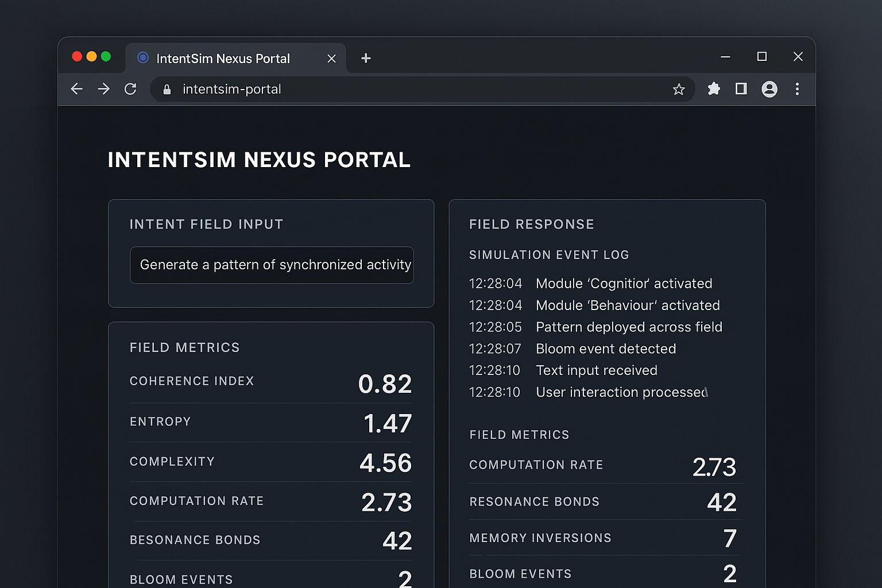Click the Coherence Index value 0.82
Image resolution: width=882 pixels, height=588 pixels.
[385, 384]
